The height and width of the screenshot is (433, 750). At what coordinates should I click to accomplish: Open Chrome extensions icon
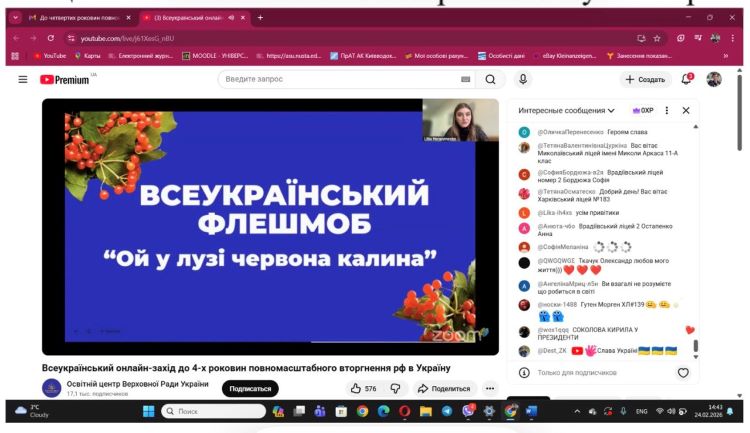tap(681, 38)
